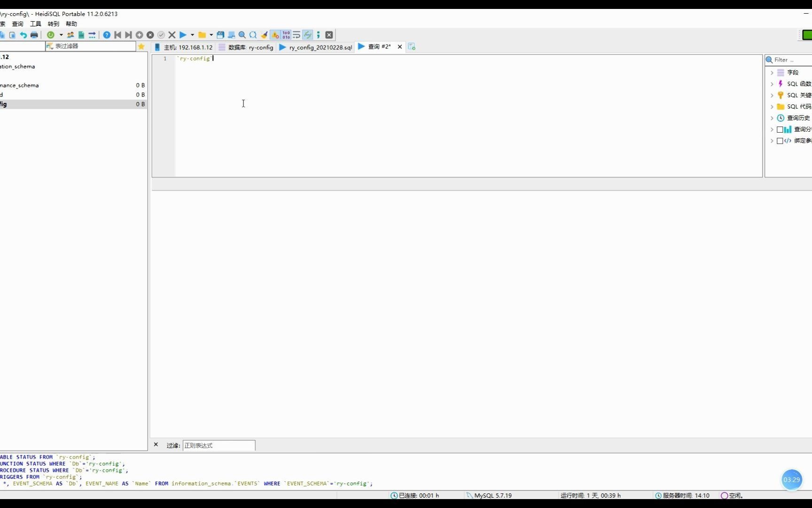Open the 工具 menu
This screenshot has height=508, width=812.
pyautogui.click(x=36, y=24)
